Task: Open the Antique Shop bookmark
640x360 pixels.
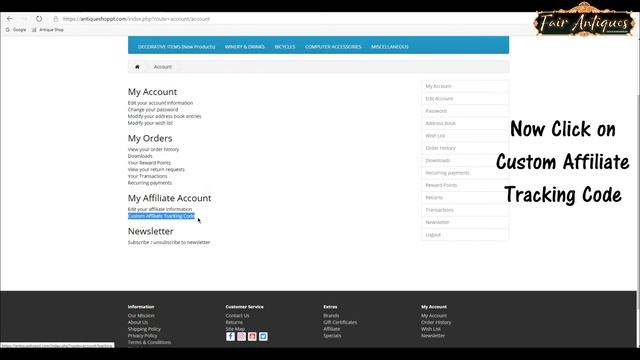Action: coord(48,30)
